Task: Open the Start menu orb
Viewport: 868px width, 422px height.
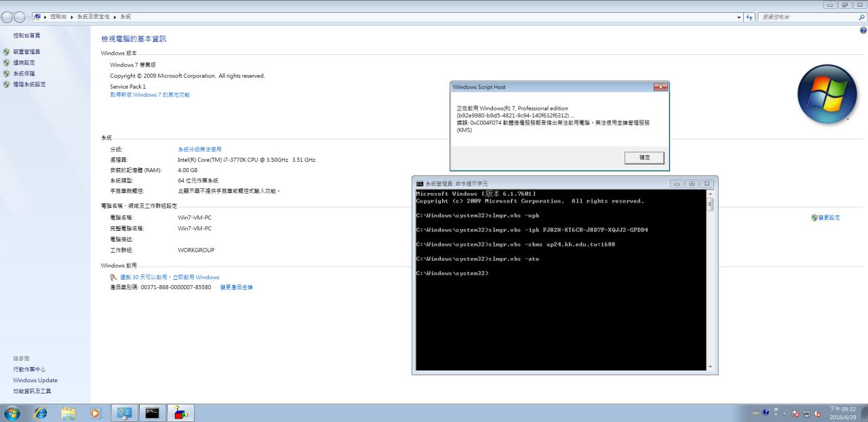Action: click(12, 413)
